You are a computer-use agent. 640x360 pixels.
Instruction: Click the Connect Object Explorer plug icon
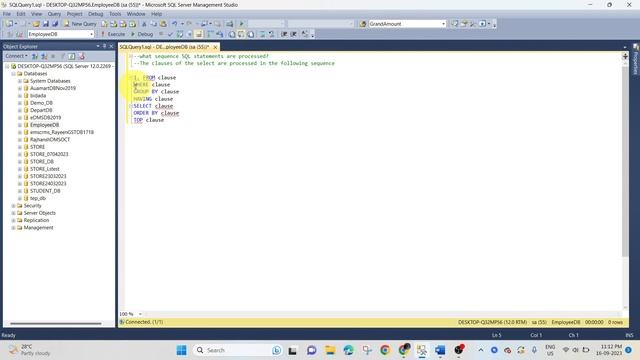(35, 56)
